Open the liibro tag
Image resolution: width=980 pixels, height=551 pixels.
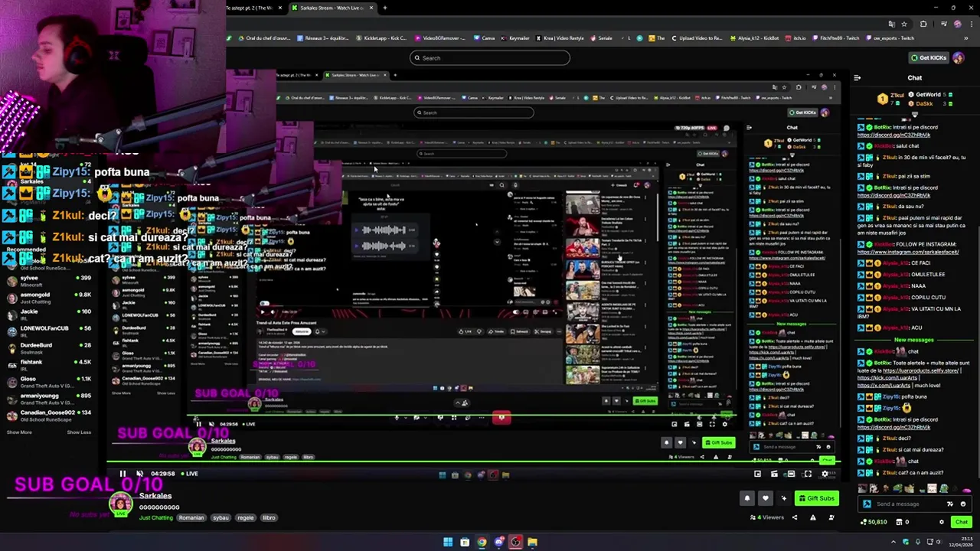(269, 518)
